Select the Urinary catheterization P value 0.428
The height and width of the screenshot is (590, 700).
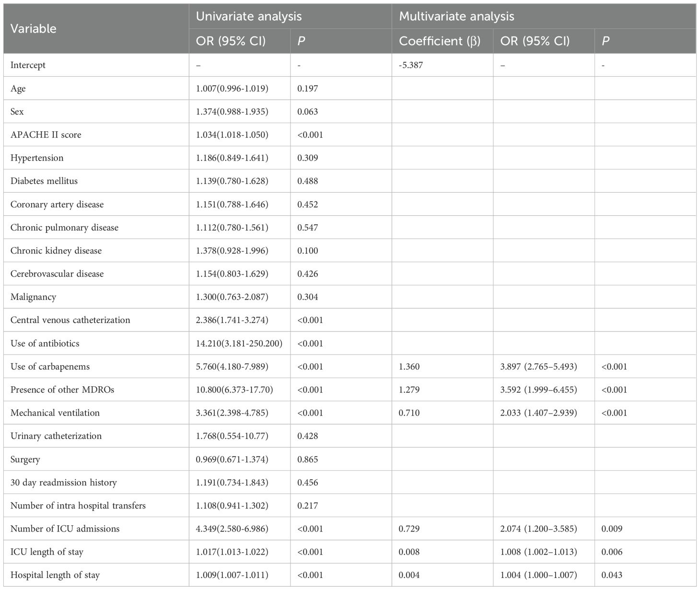point(307,436)
